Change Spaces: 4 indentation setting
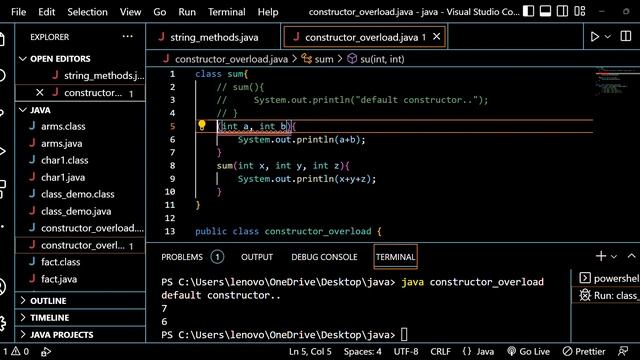This screenshot has height=360, width=640. pos(362,351)
